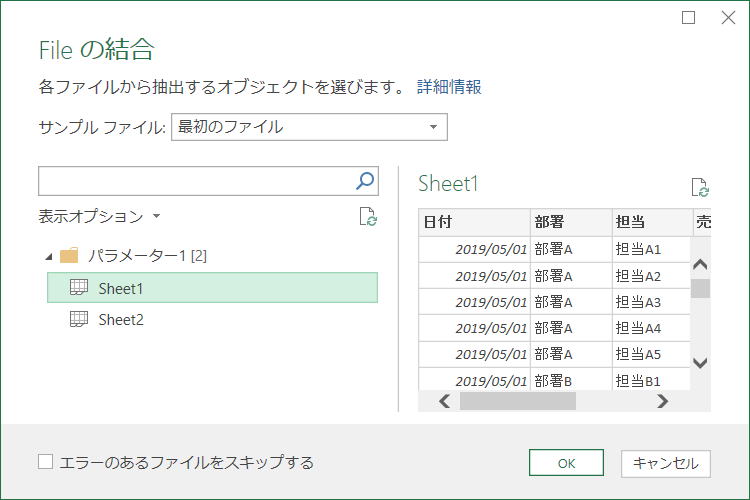The height and width of the screenshot is (500, 750).
Task: Click the 担当 column header
Action: (652, 222)
